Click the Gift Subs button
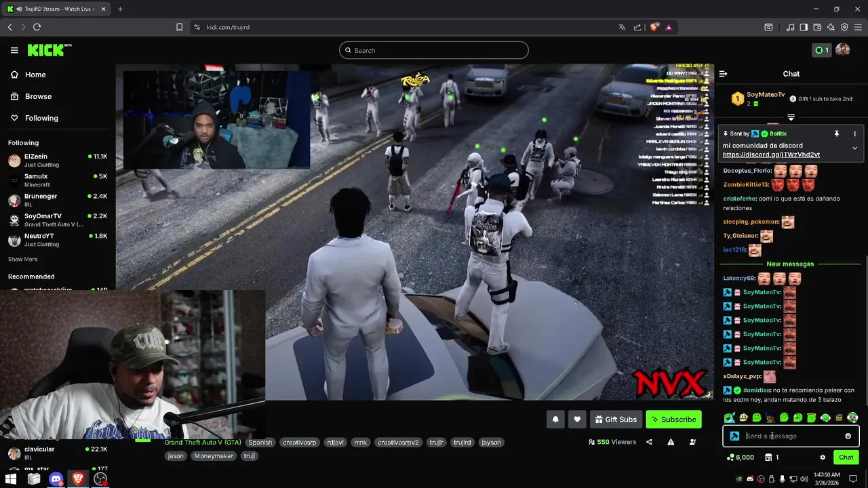This screenshot has height=488, width=868. [x=616, y=420]
